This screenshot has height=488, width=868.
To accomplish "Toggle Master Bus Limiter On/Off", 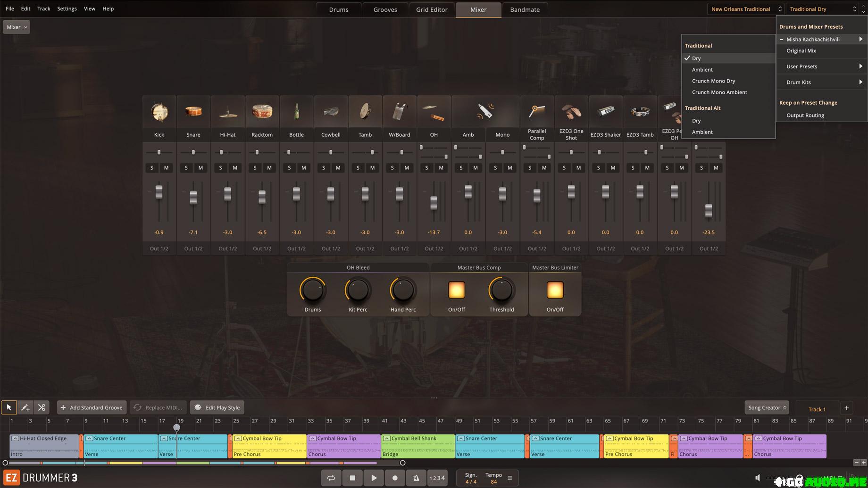I will tap(555, 290).
